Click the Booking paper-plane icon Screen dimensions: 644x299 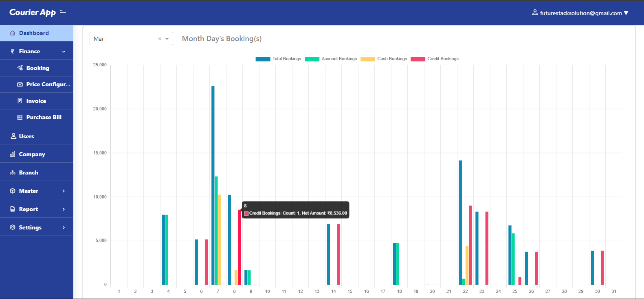tap(20, 68)
